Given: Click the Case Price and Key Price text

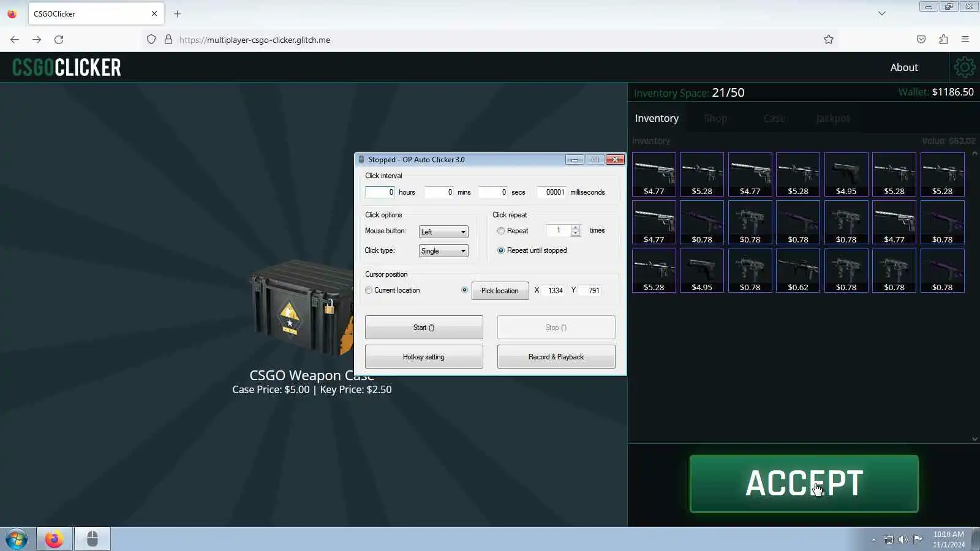Looking at the screenshot, I should tap(312, 389).
